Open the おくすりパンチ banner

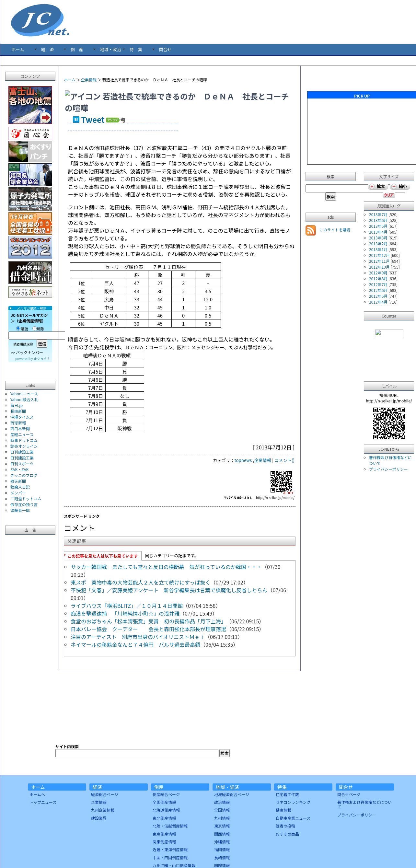point(30,152)
